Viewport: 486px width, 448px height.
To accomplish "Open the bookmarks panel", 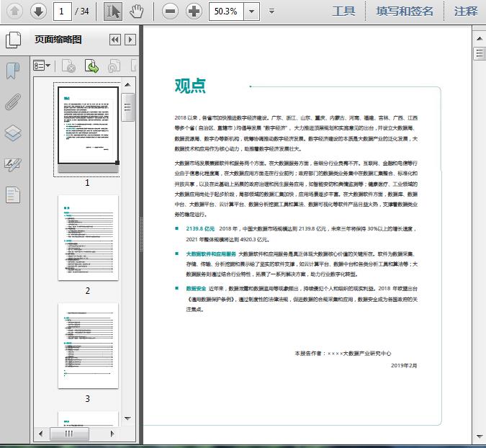I will point(13,71).
